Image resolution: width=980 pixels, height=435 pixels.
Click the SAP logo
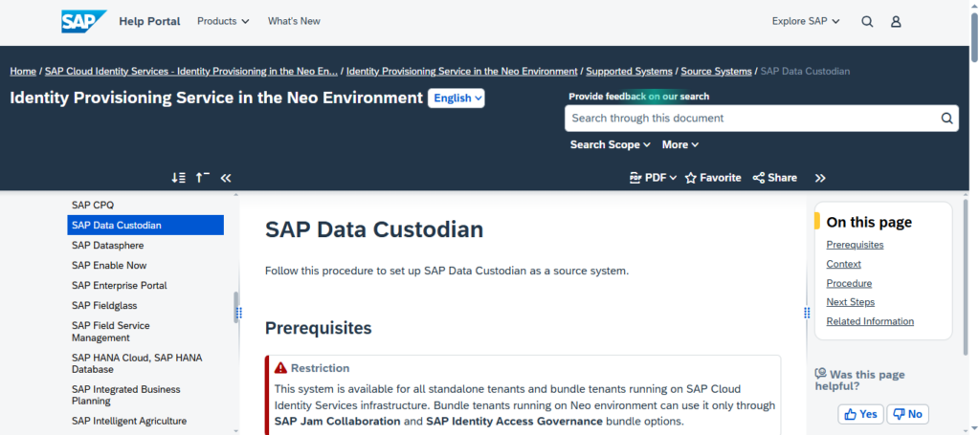pos(84,21)
